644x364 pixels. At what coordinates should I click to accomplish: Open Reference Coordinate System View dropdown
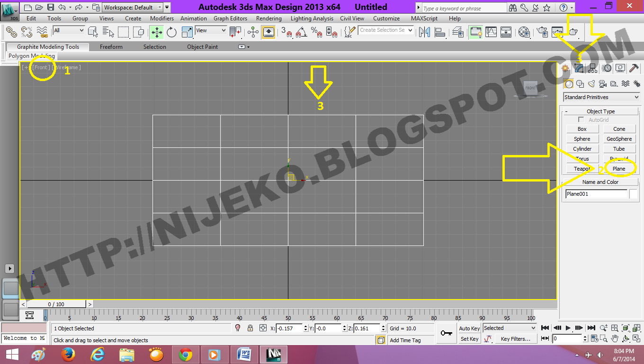[x=211, y=30]
